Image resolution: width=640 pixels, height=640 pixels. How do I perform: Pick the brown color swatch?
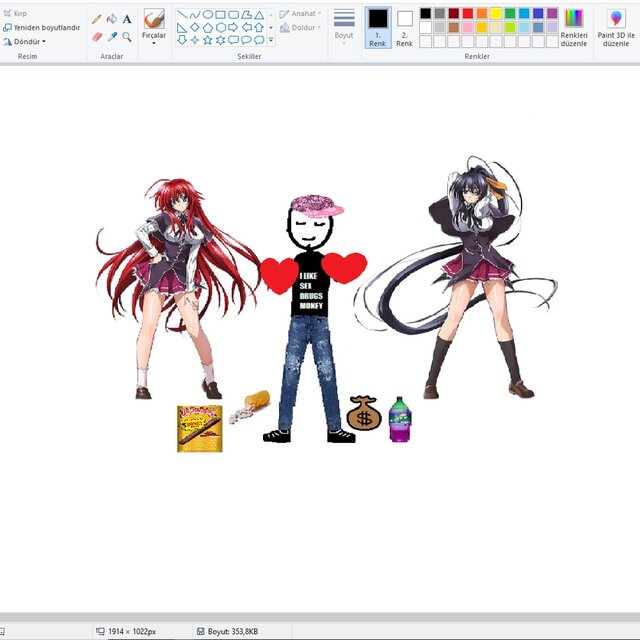(x=453, y=27)
